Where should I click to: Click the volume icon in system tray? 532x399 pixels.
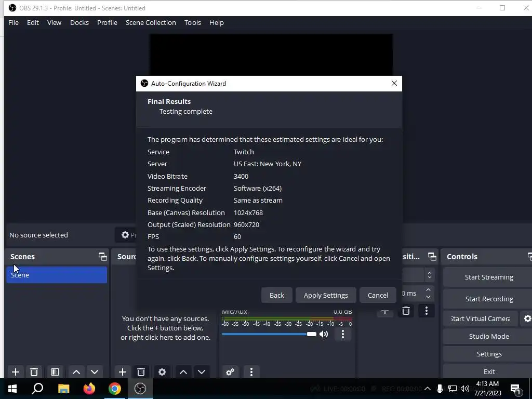pos(465,389)
